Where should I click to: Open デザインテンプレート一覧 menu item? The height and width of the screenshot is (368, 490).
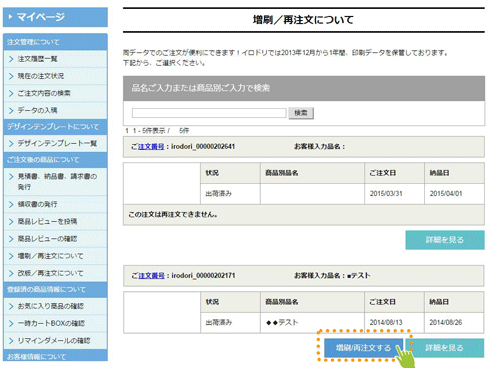[55, 144]
